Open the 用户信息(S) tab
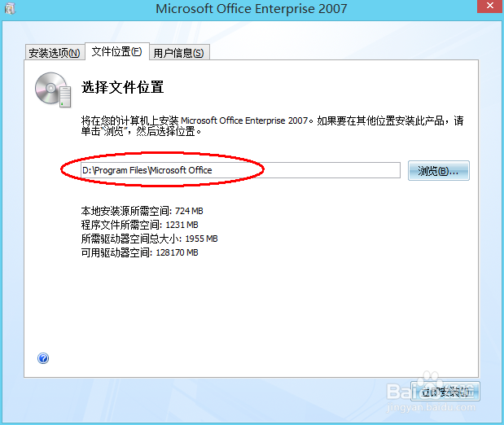Viewport: 504px width, 425px height. coord(179,52)
